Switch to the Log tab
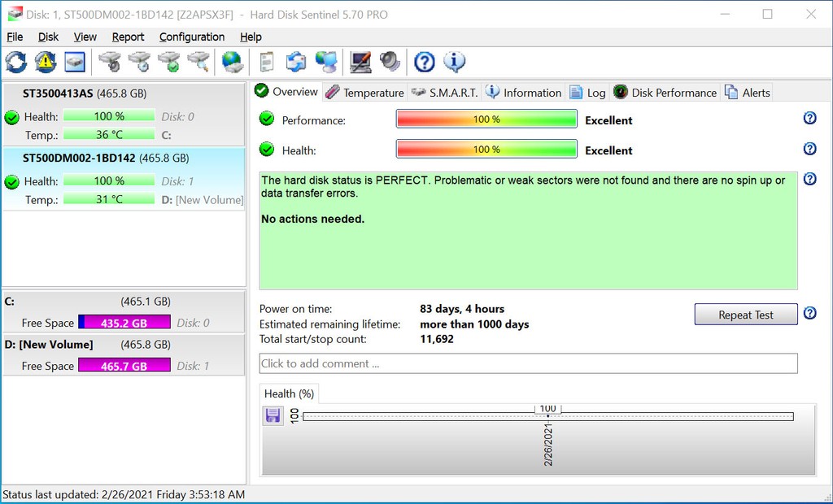Screen dimensions: 833x504 587,93
